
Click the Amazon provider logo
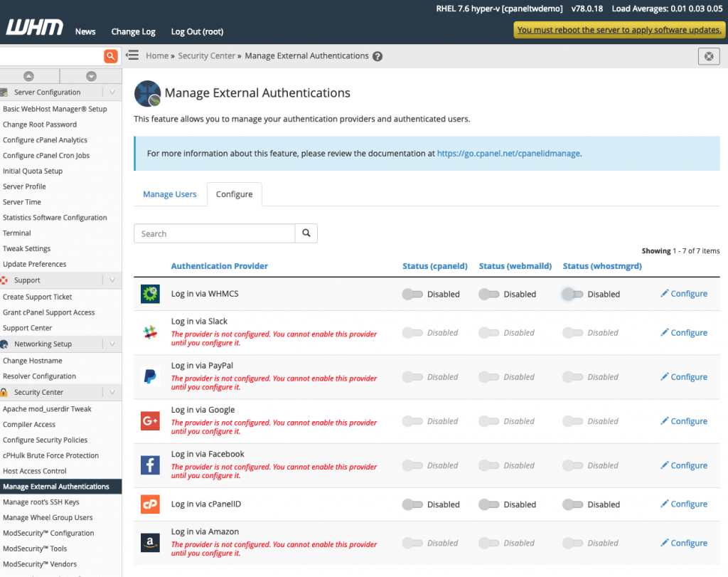pyautogui.click(x=151, y=543)
